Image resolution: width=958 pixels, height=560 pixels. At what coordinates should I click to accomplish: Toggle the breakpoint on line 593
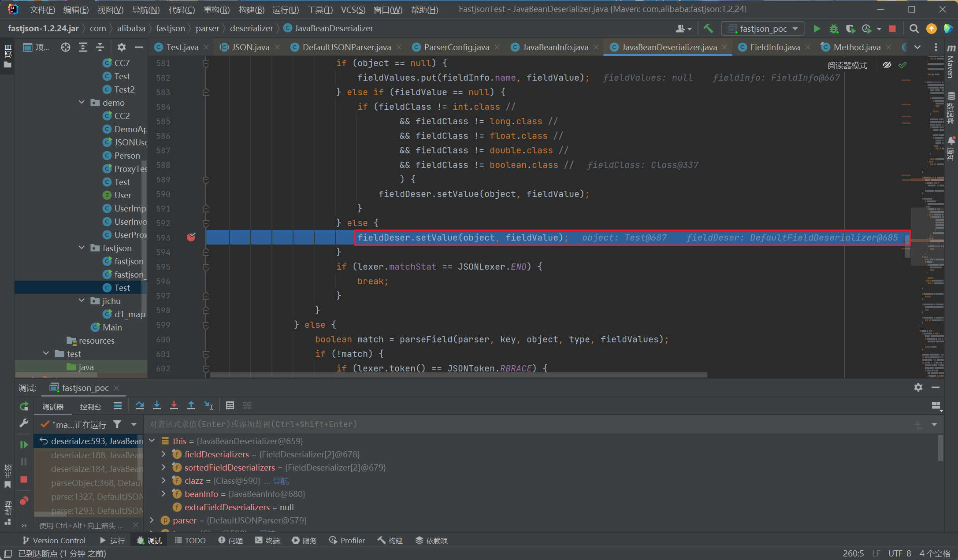[x=191, y=237]
